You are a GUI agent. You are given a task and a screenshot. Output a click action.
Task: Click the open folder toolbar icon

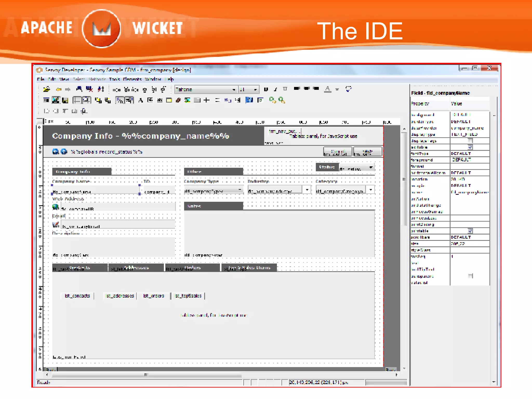coord(46,89)
